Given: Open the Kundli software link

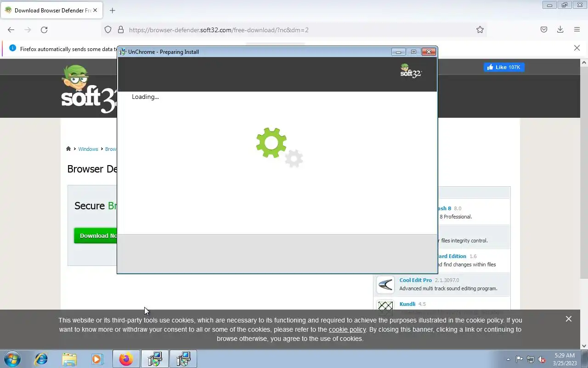Looking at the screenshot, I should 407,304.
